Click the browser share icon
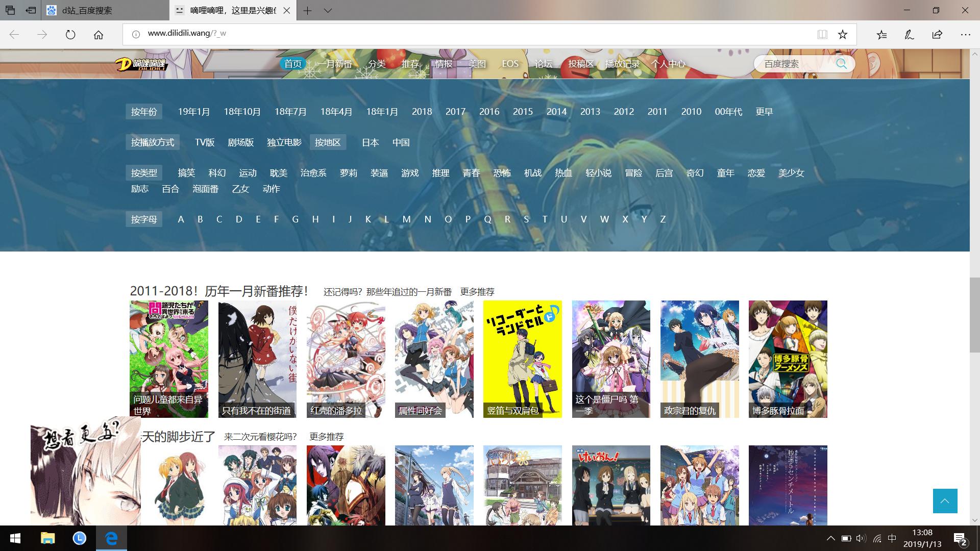The width and height of the screenshot is (980, 551). point(937,34)
